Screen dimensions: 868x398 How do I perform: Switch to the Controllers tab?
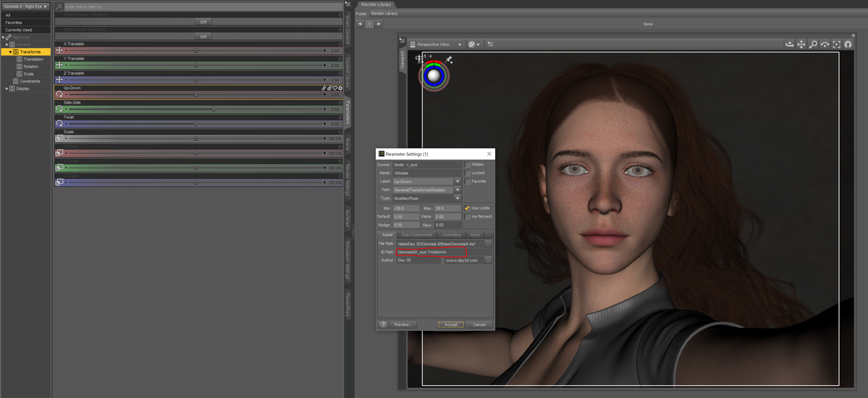click(451, 235)
